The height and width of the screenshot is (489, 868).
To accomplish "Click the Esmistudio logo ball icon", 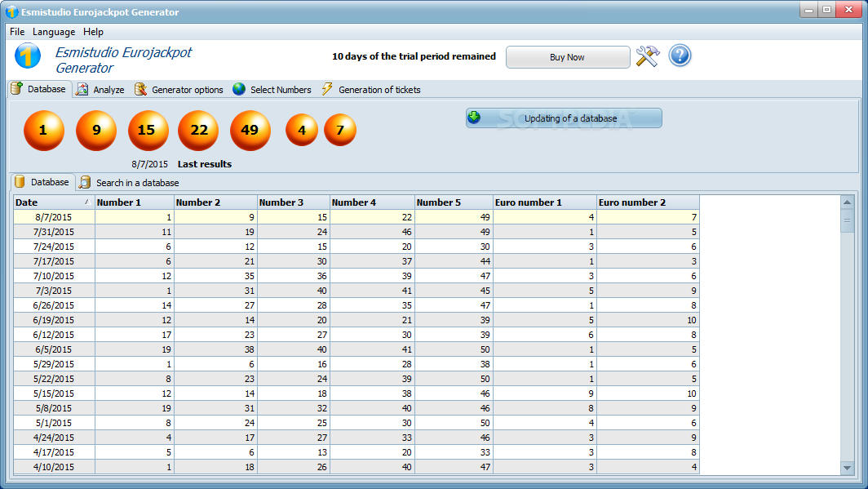I will point(28,56).
